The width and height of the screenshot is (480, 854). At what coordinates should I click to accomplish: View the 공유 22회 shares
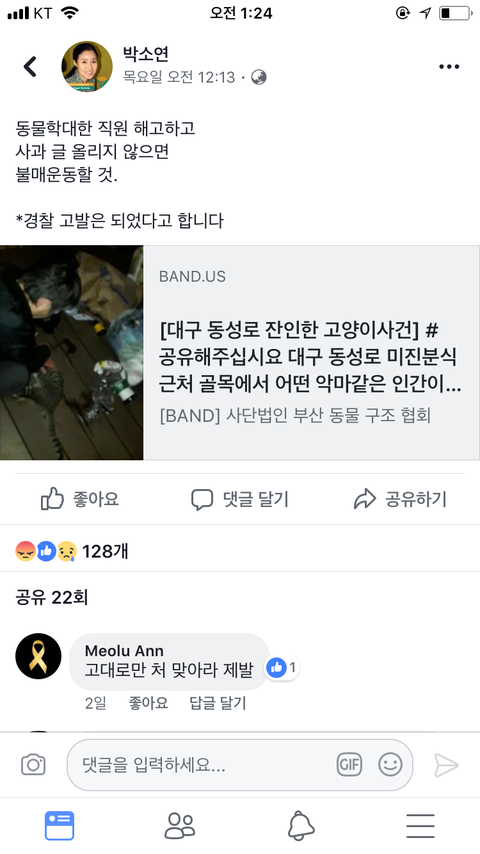point(52,597)
